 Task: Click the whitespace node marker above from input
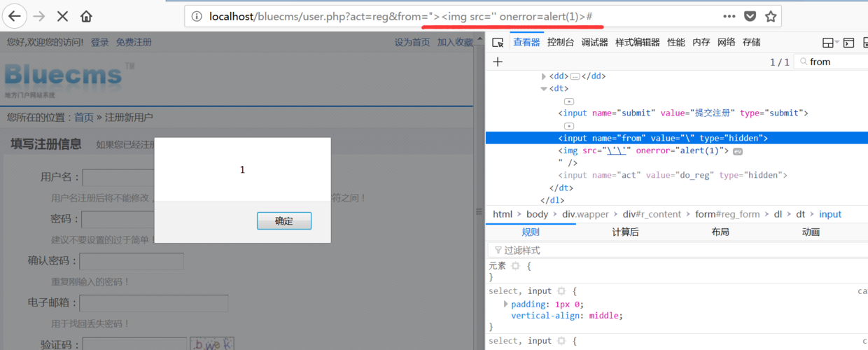569,126
